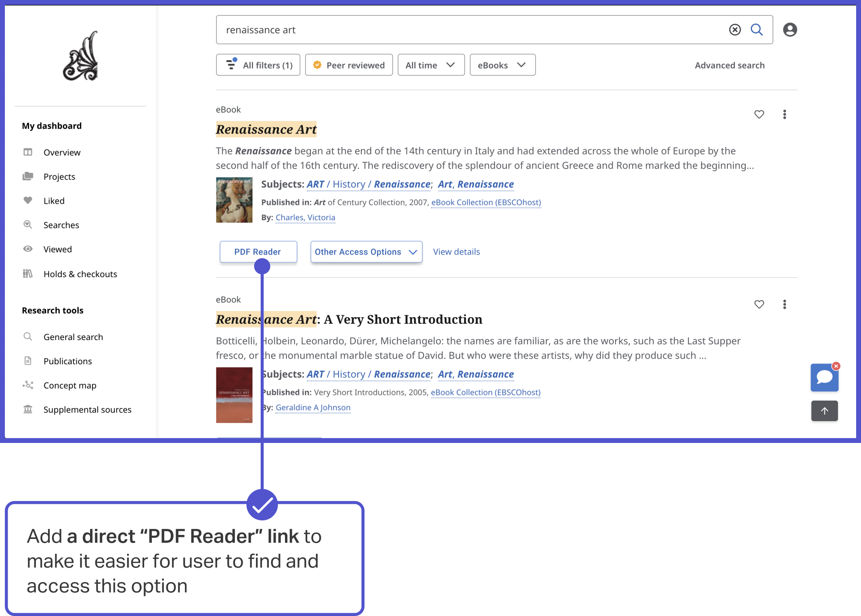Open All filters (1) panel
This screenshot has height=616, width=861.
[x=258, y=65]
